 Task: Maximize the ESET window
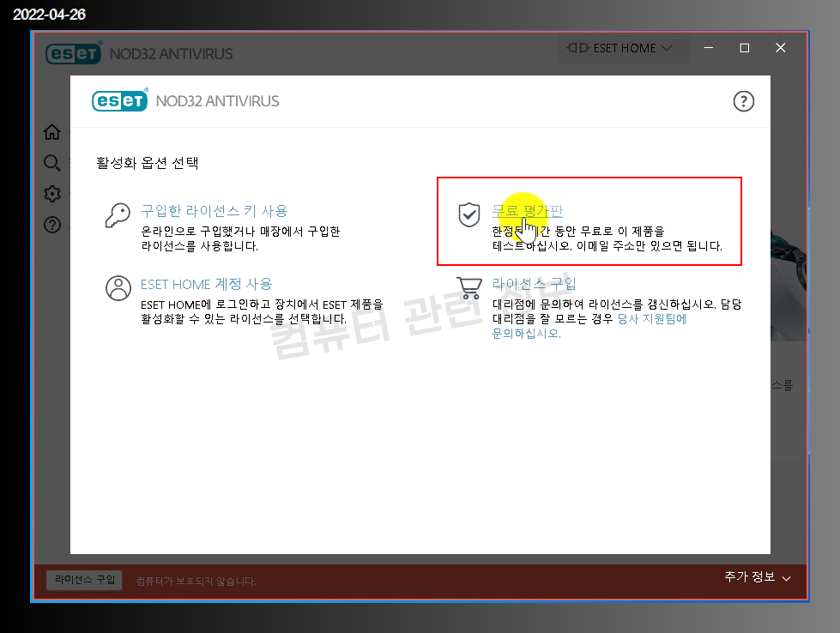point(745,48)
